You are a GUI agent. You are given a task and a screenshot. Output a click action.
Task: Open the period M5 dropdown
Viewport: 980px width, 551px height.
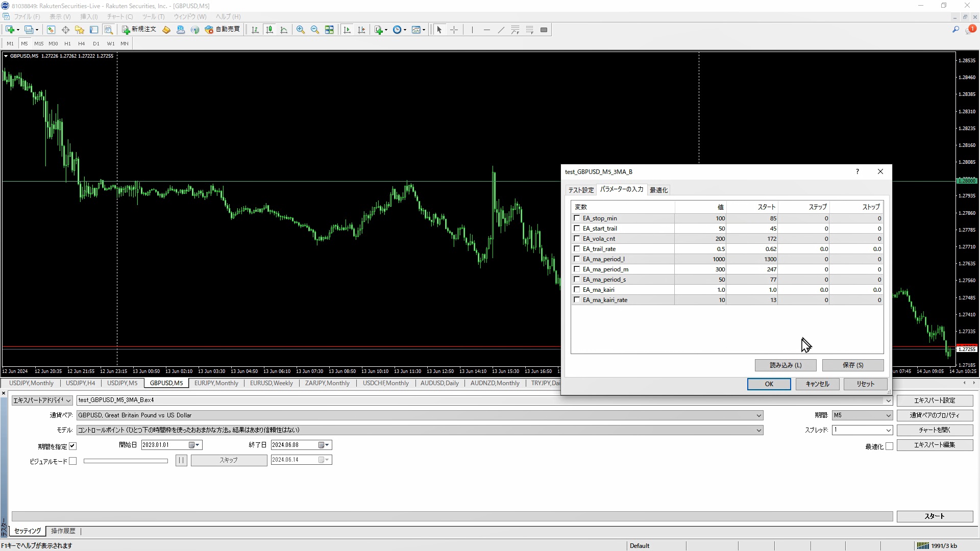(x=888, y=415)
